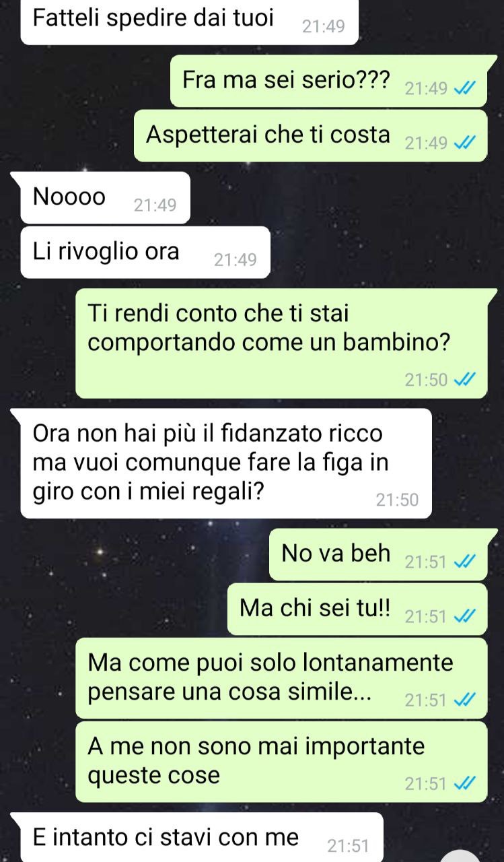Viewport: 504px width, 862px height.
Task: Select the 'E intanto ci stavi con me' bubble
Action: click(x=202, y=838)
